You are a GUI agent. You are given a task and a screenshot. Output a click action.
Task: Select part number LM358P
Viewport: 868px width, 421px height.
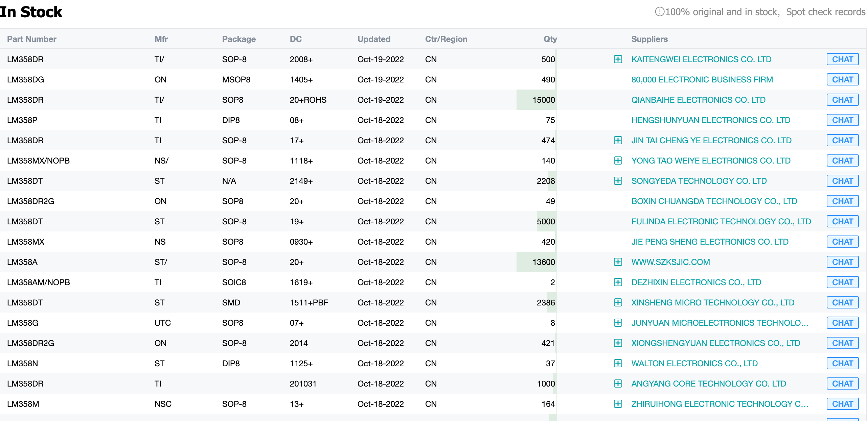point(22,120)
